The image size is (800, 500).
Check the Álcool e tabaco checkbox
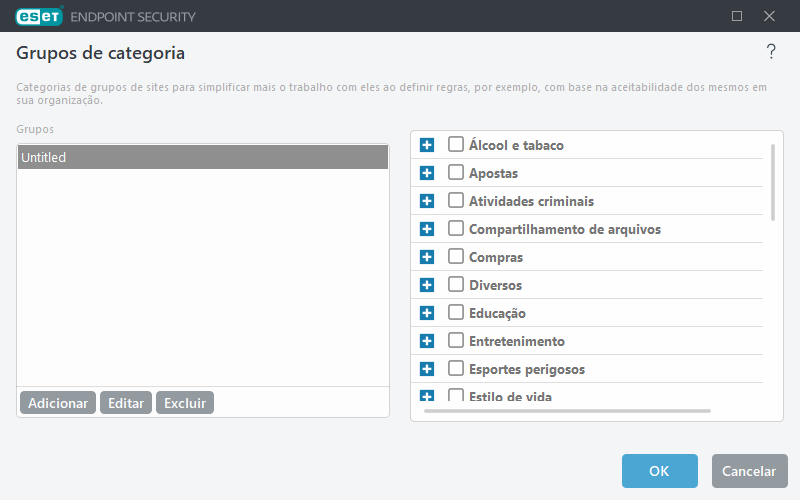tap(456, 144)
